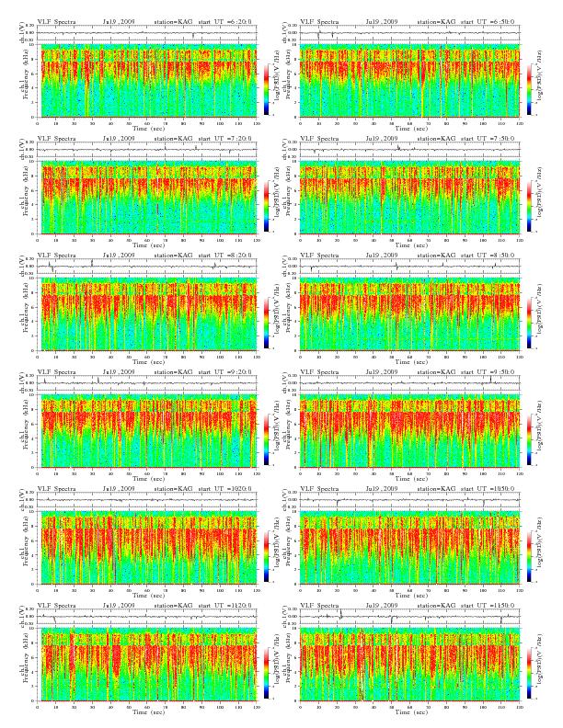Screen dimensions: 563x728
Task: Click the spectrogram starting at UT 10:20:0
Action: tap(147, 548)
